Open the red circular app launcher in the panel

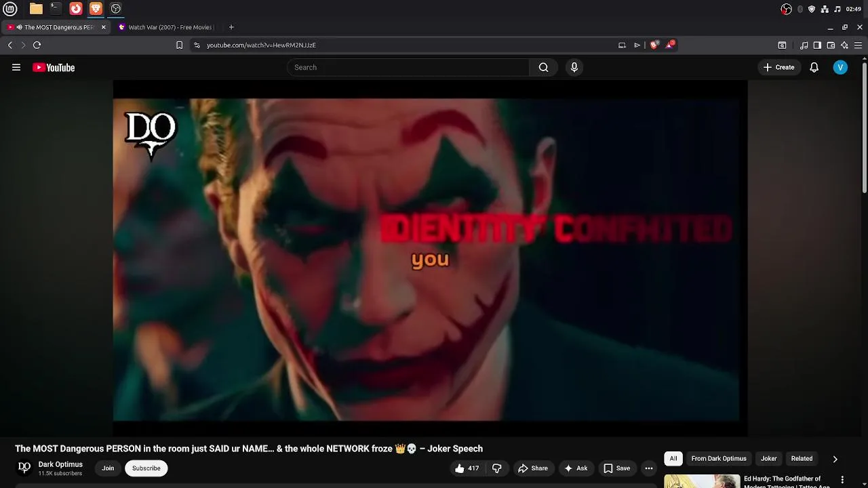coord(76,9)
